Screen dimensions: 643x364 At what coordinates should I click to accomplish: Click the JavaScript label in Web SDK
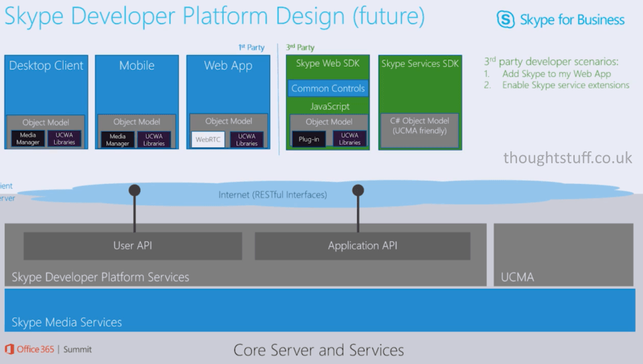pyautogui.click(x=330, y=106)
